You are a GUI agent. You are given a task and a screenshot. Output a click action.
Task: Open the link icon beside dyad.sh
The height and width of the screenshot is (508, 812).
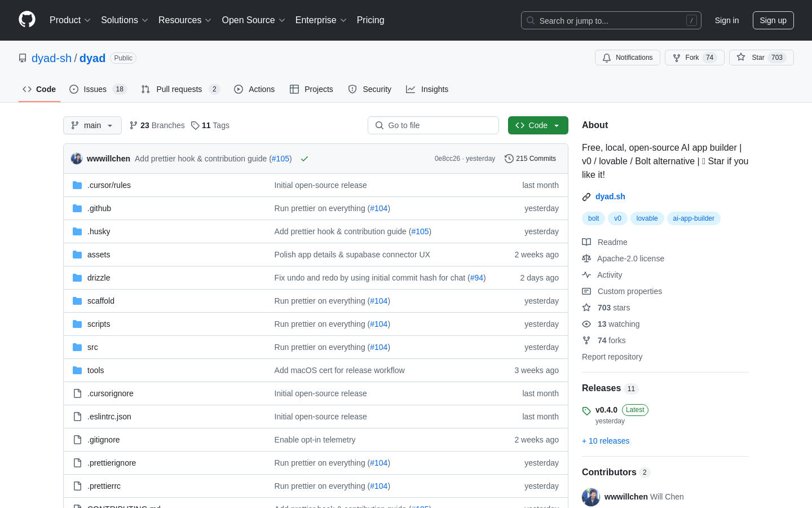click(x=586, y=197)
